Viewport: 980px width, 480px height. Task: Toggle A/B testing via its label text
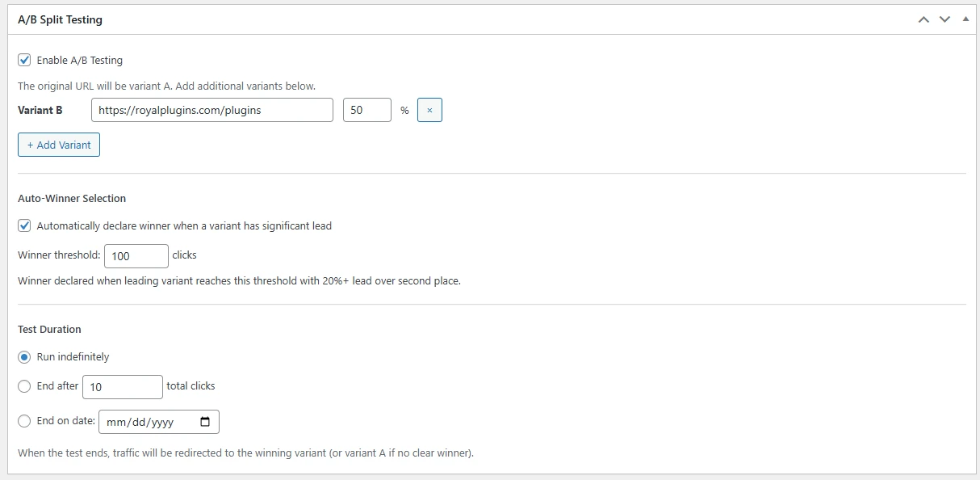pos(80,60)
